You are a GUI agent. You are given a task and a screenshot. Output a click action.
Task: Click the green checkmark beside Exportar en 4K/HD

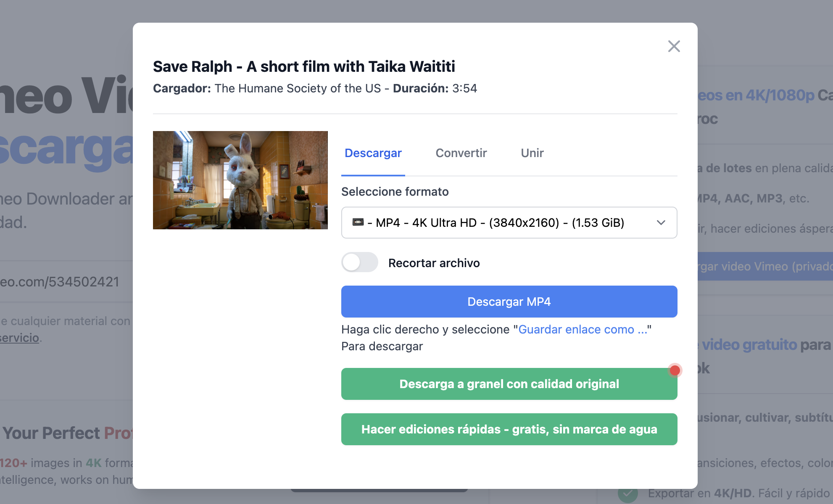[628, 493]
